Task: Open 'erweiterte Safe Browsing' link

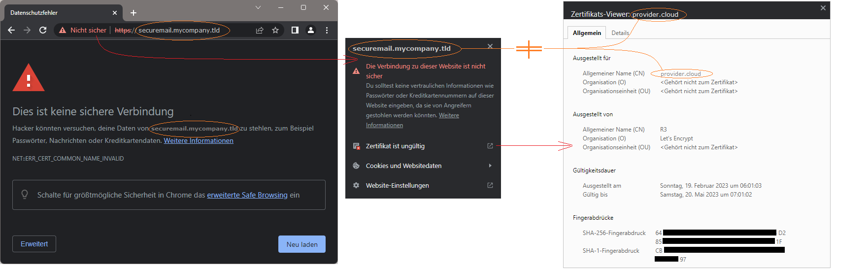Action: click(x=247, y=195)
